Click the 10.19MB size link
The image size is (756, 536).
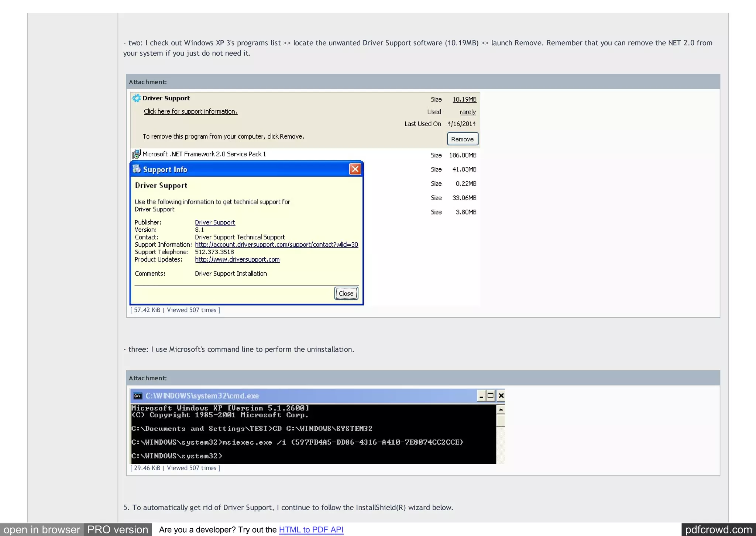(464, 100)
